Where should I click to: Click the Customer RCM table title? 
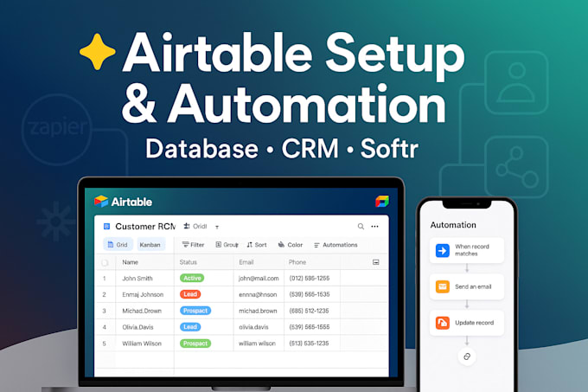point(145,226)
